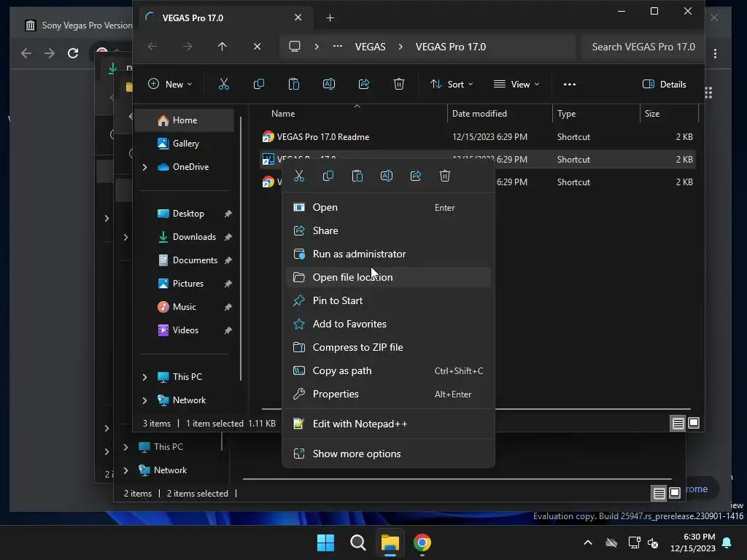Screen dimensions: 747x560
Task: Choose Open in context menu
Action: tap(388, 208)
